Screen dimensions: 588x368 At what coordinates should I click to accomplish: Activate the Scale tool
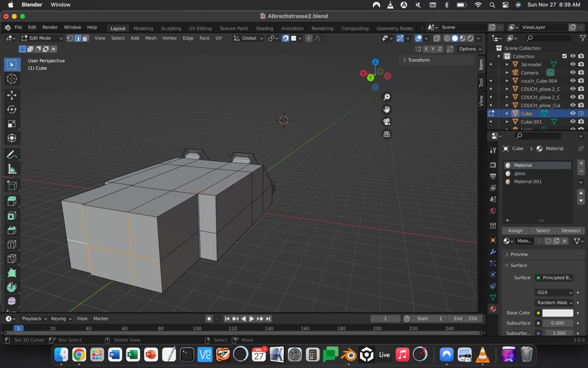pos(12,124)
